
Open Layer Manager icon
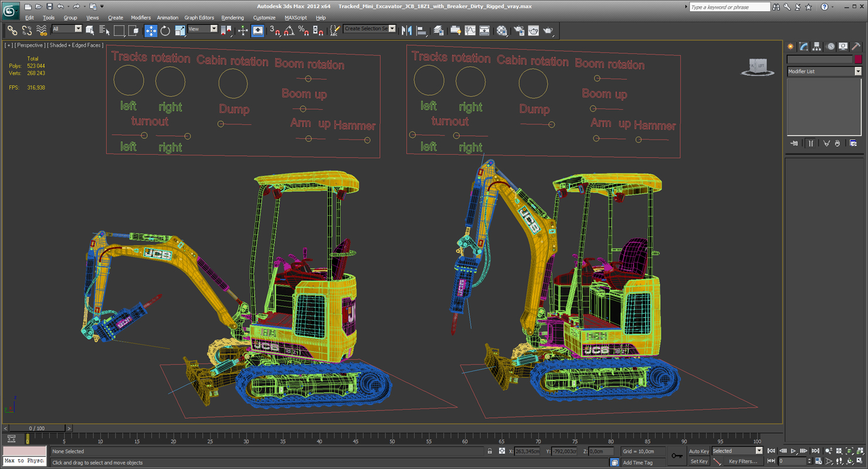[438, 30]
